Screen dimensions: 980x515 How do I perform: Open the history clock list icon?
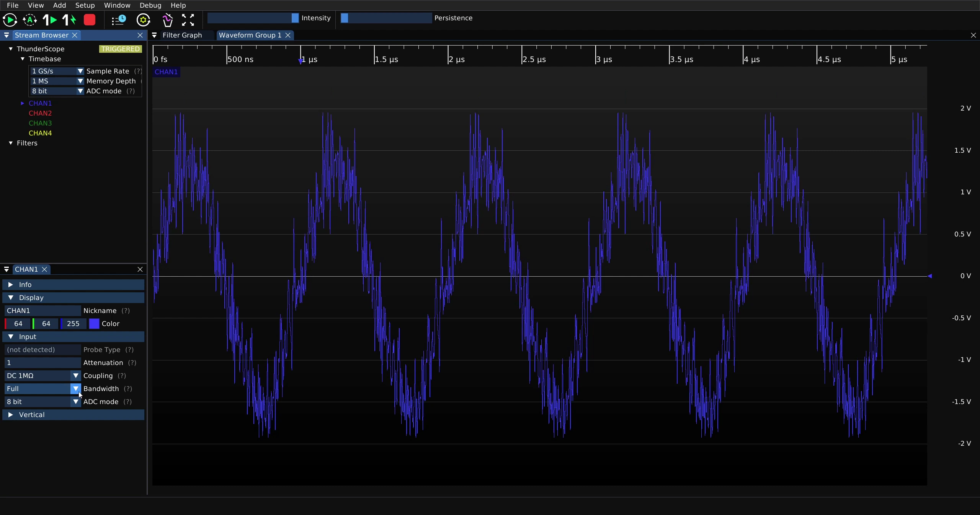119,20
